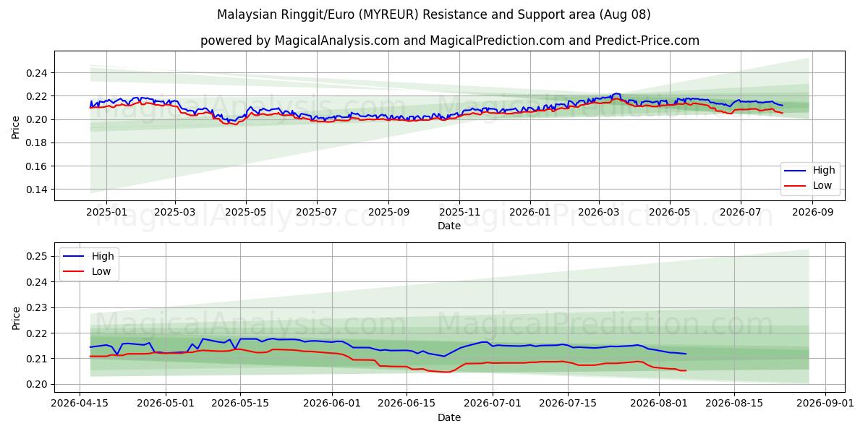Click the top chart's 'Date' axis label

click(x=449, y=226)
